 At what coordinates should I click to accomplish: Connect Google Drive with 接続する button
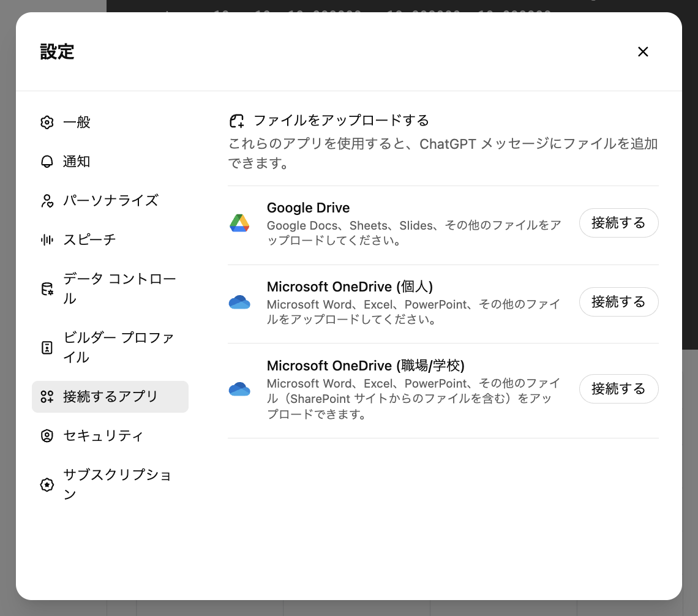coord(619,223)
